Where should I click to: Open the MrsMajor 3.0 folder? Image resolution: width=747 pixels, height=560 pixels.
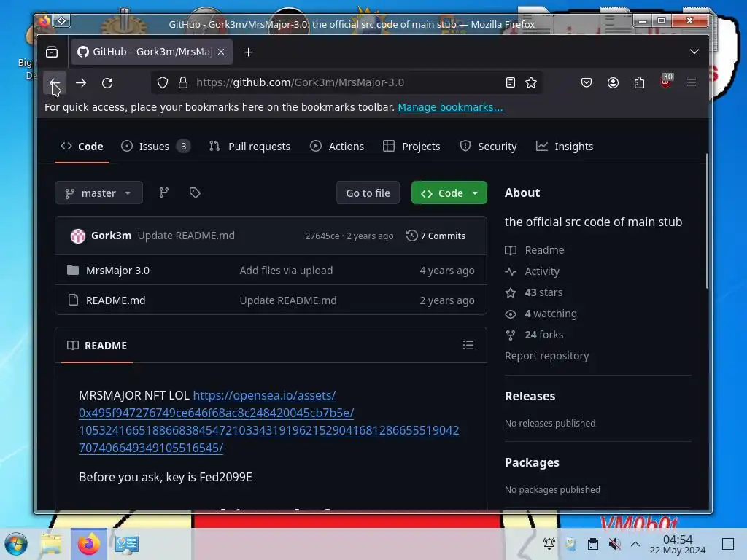pos(117,271)
